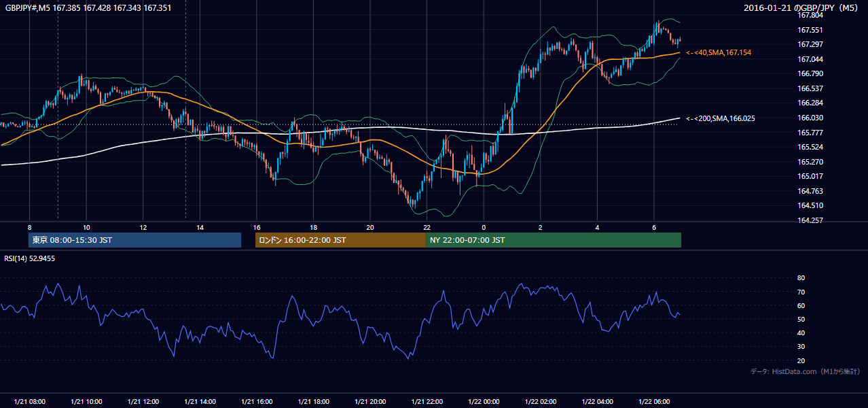The image size is (868, 408).
Task: Click the ロンドン 16:00-22:00 JST session bar
Action: 340,240
